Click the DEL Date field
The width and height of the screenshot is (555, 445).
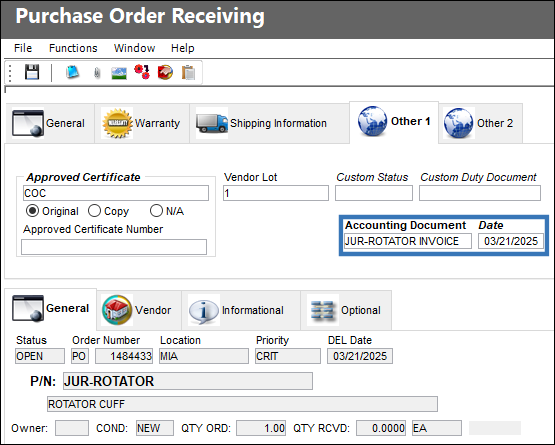360,356
